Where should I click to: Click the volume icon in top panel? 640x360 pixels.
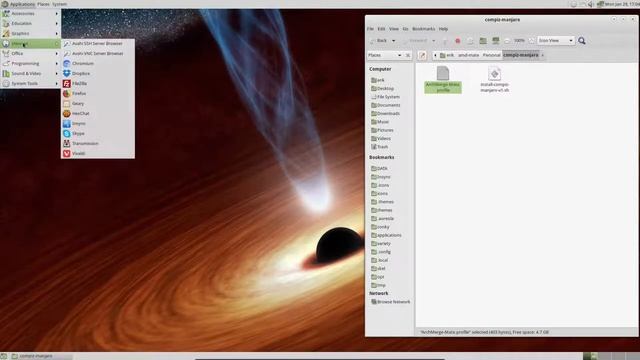coord(591,4)
